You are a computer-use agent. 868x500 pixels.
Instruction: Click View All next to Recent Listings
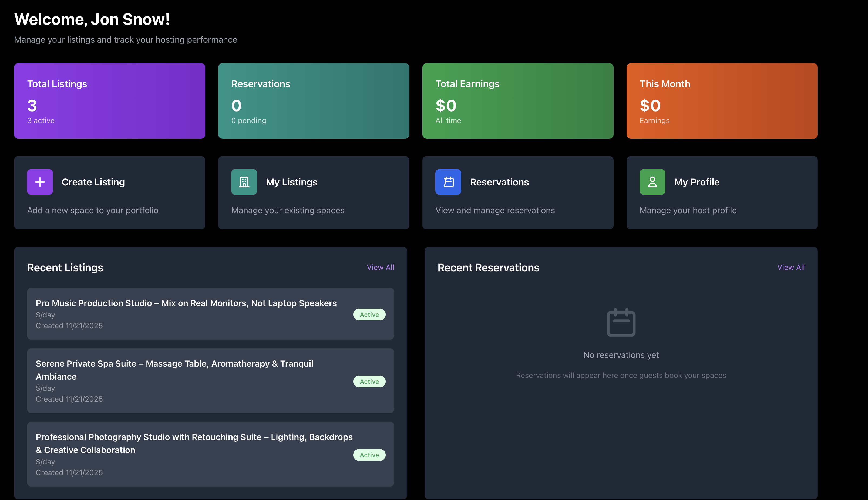point(380,267)
